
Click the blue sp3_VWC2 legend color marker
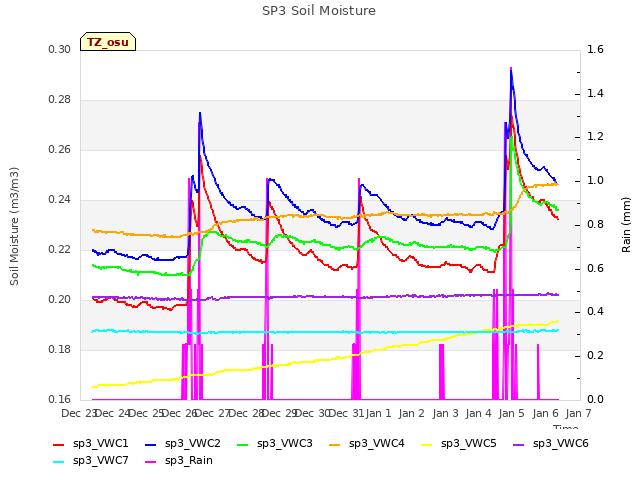tap(151, 444)
